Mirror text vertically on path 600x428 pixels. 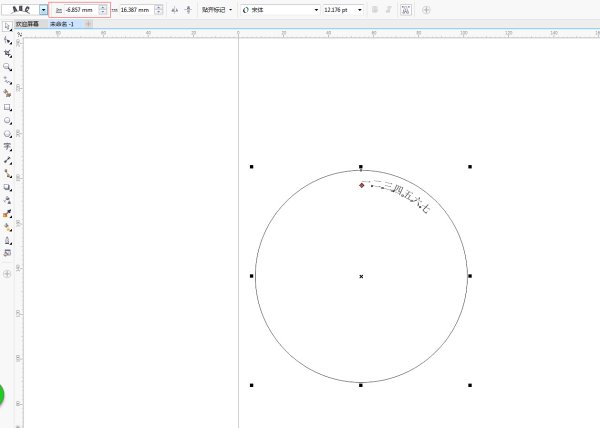188,10
